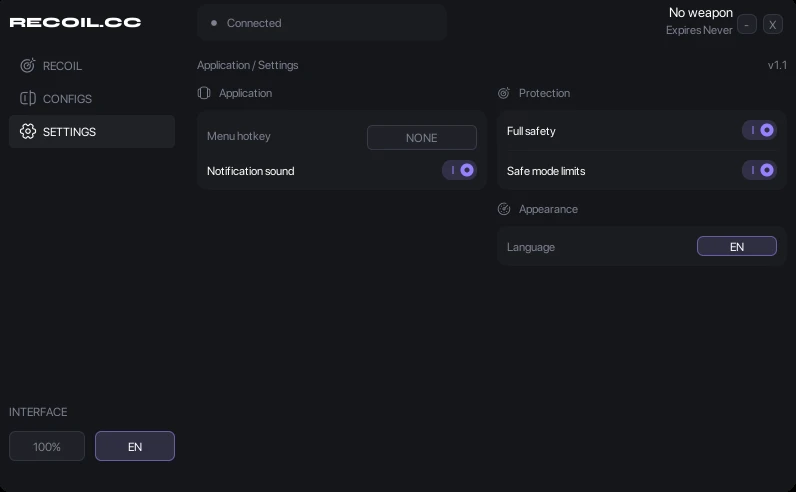The image size is (796, 492).
Task: Click the Appearance section icon
Action: pos(504,209)
